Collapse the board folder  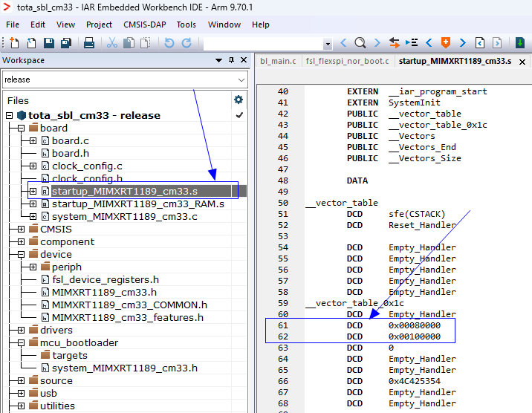click(x=21, y=129)
